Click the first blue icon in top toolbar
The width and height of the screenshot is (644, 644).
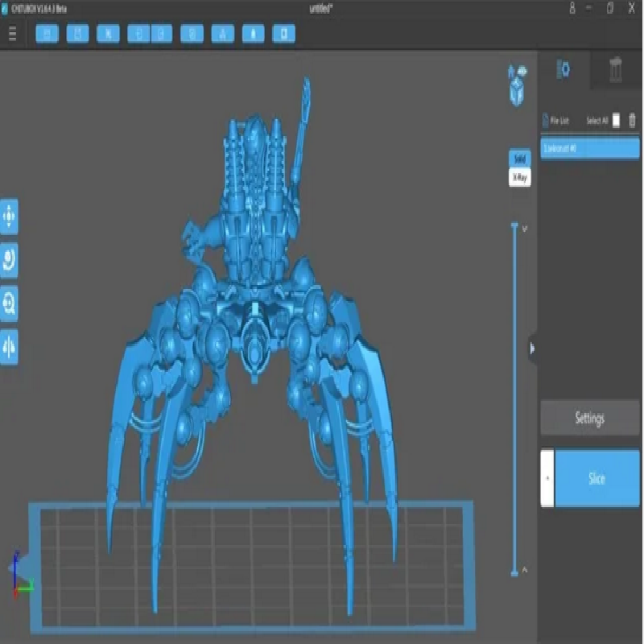coord(47,34)
